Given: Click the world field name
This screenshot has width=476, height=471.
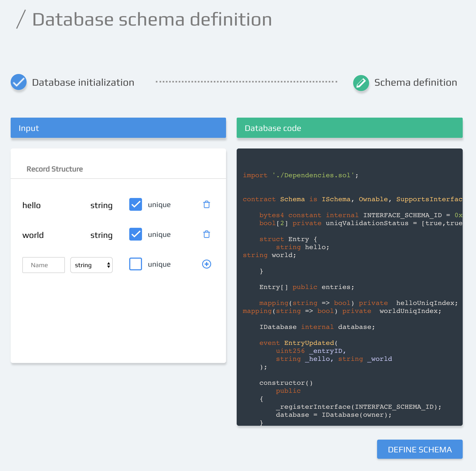Looking at the screenshot, I should pos(33,235).
